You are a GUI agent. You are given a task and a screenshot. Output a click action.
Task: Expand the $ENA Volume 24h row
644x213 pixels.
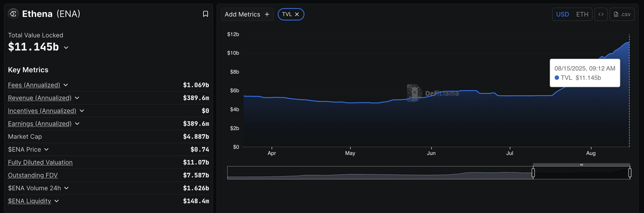66,188
